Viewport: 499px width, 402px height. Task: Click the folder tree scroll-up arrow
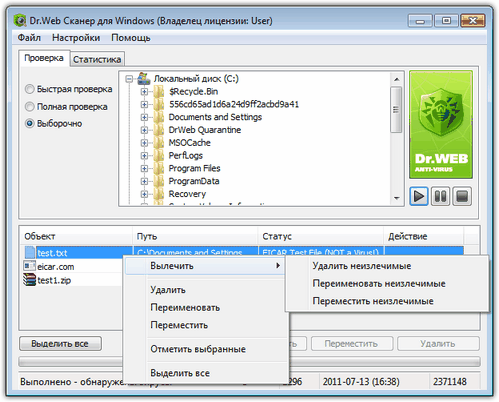(x=396, y=79)
